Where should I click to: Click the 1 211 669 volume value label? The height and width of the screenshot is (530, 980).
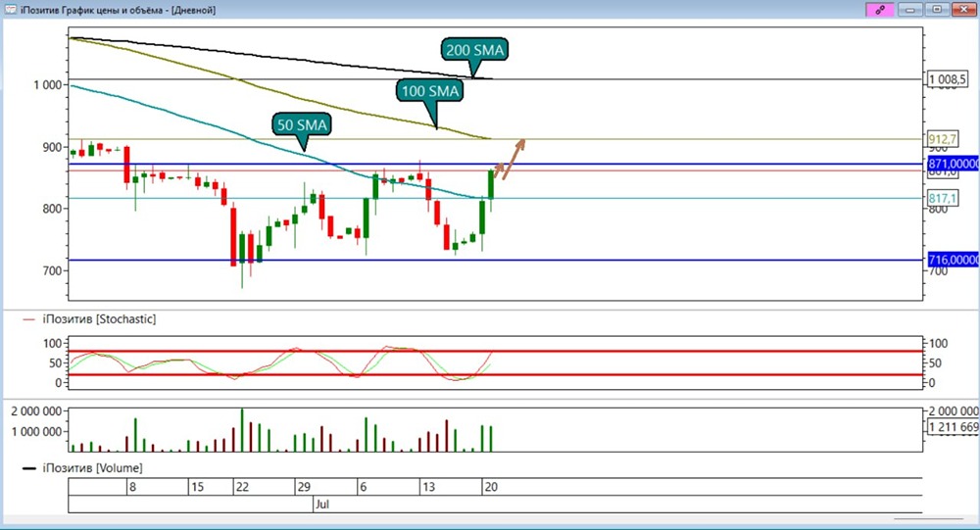click(x=954, y=427)
